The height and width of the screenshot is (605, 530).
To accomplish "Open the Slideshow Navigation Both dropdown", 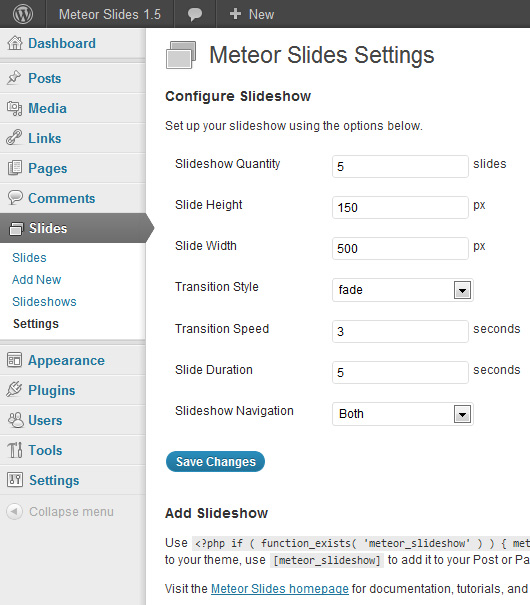I will point(403,414).
